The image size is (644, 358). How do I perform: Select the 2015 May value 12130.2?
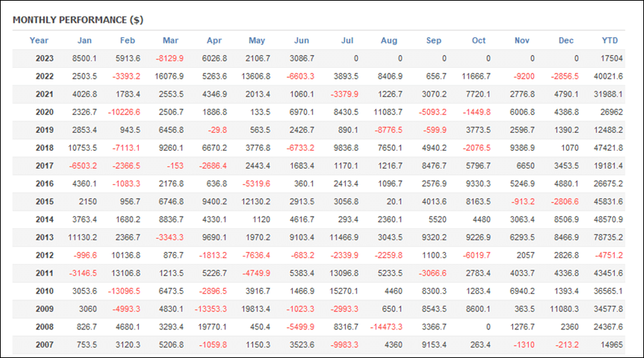tap(255, 202)
